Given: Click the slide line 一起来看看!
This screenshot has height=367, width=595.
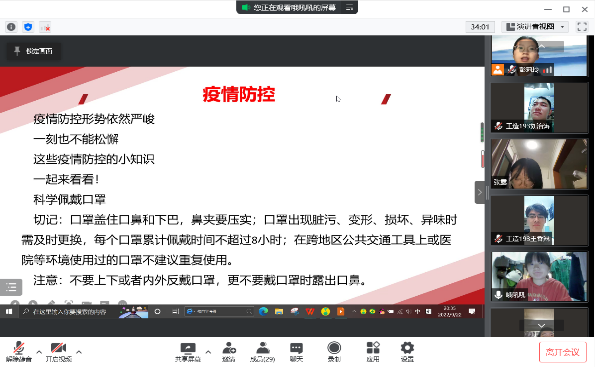Looking at the screenshot, I should click(66, 179).
